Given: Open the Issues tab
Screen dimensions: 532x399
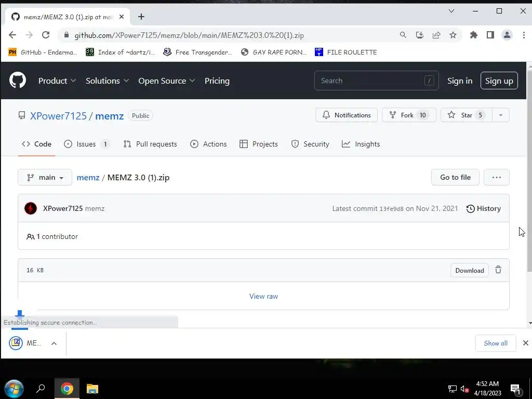Looking at the screenshot, I should click(x=86, y=144).
